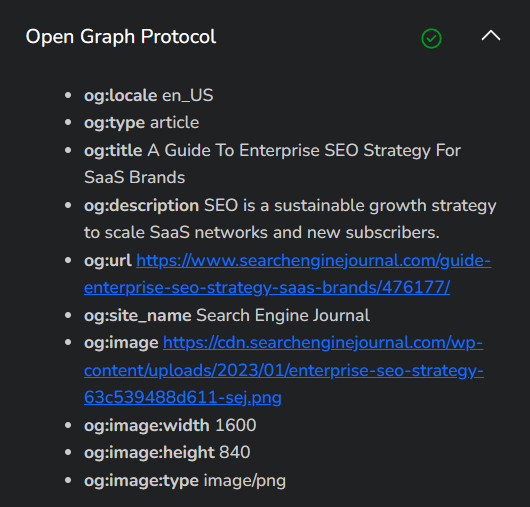This screenshot has width=530, height=507.
Task: Open the og:url searchenginejournal link
Action: [x=287, y=274]
